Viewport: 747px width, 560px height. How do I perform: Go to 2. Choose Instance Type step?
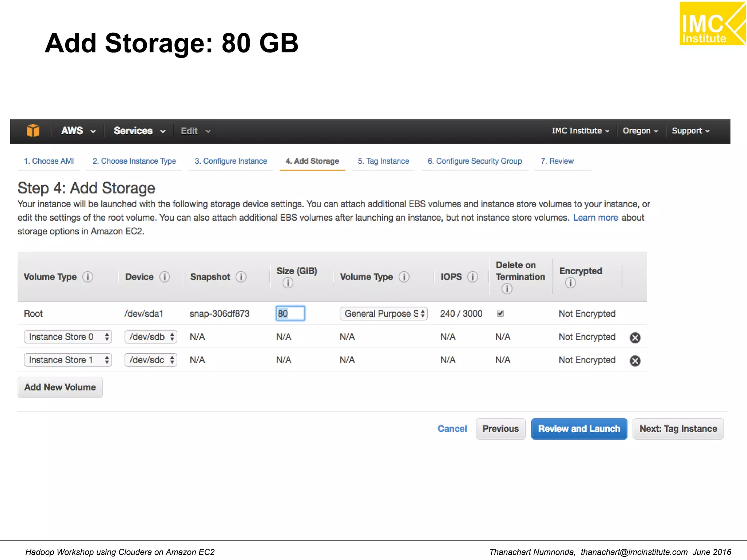pyautogui.click(x=134, y=161)
